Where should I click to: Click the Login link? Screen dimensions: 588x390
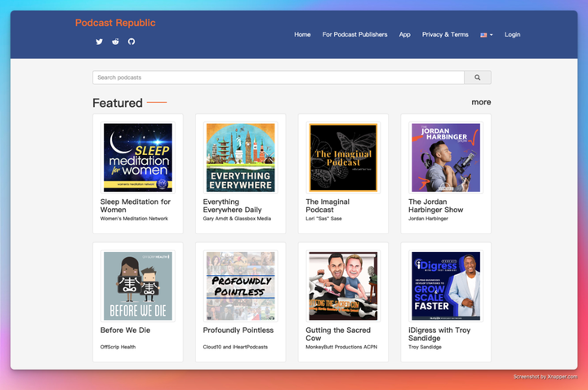(x=512, y=35)
